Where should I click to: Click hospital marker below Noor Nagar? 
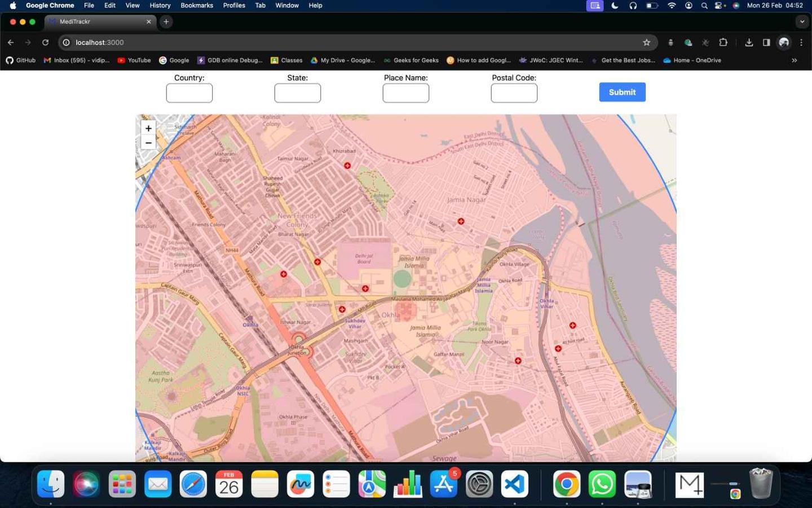coord(518,361)
